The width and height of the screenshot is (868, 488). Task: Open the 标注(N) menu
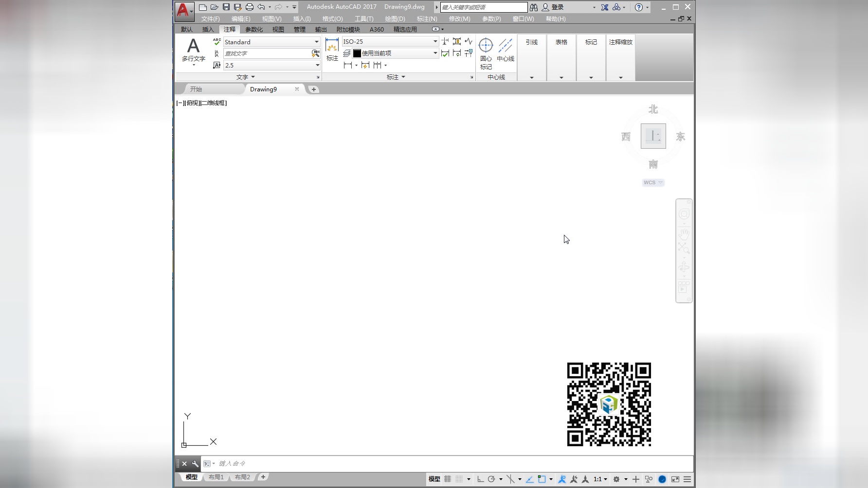(x=427, y=19)
